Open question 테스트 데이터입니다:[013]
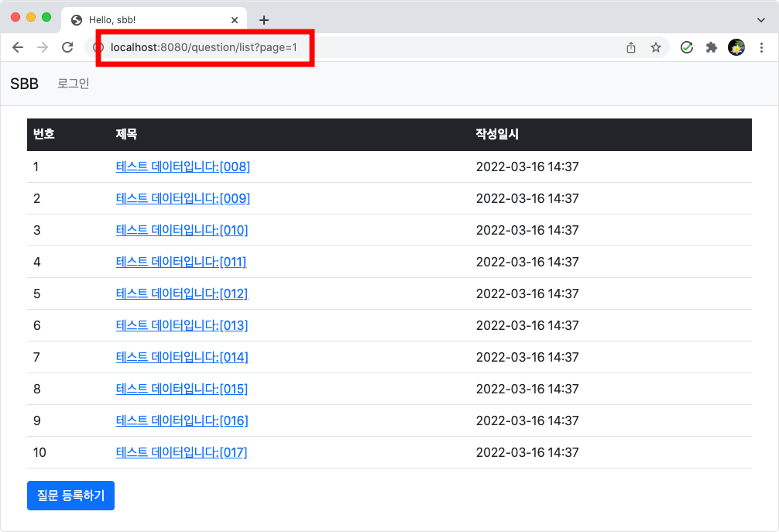 point(182,325)
